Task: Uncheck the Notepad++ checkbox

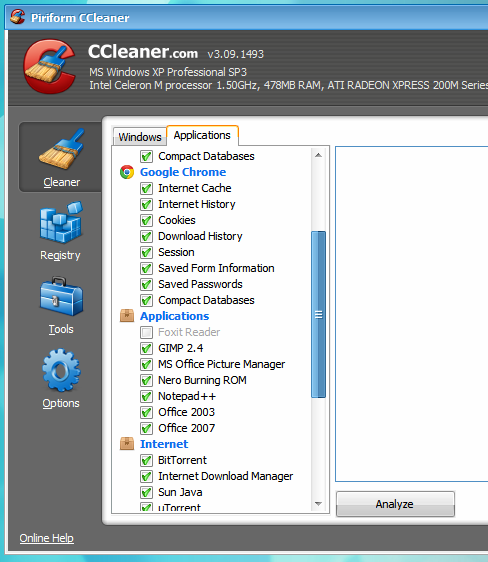Action: pos(146,396)
